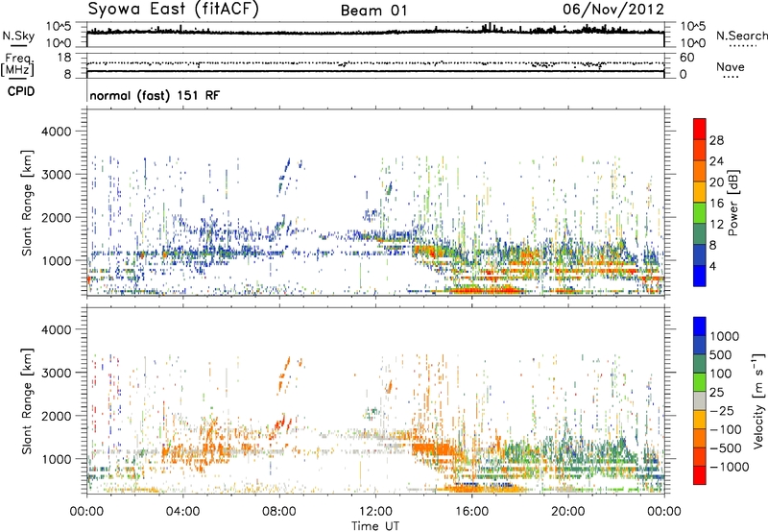Click the '04:00' time tick label

coord(183,512)
